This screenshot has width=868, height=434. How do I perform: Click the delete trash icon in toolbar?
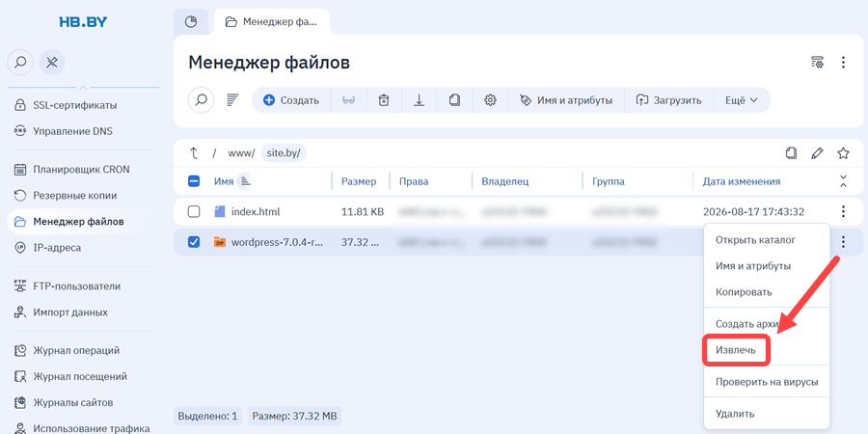pos(384,100)
